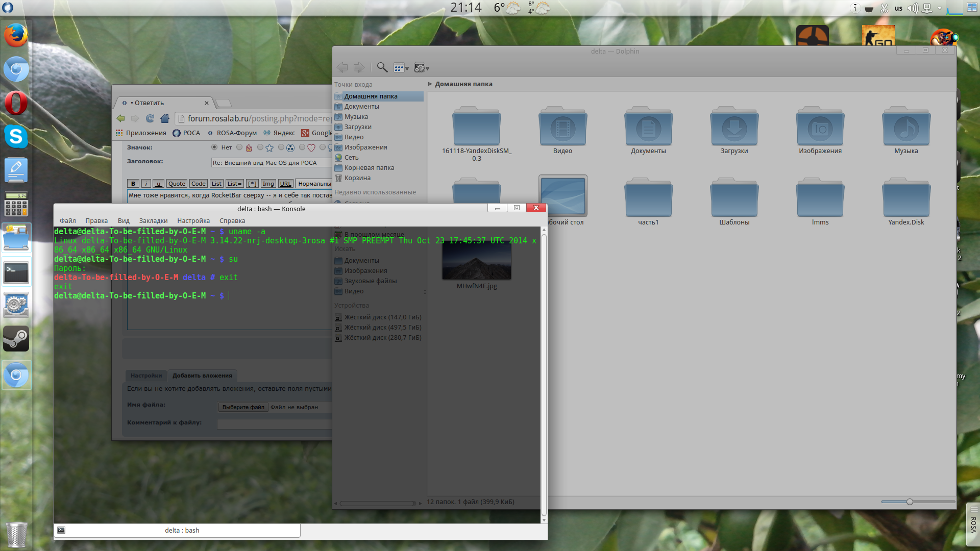Open Steam from the dock
980x551 pixels.
tap(16, 338)
